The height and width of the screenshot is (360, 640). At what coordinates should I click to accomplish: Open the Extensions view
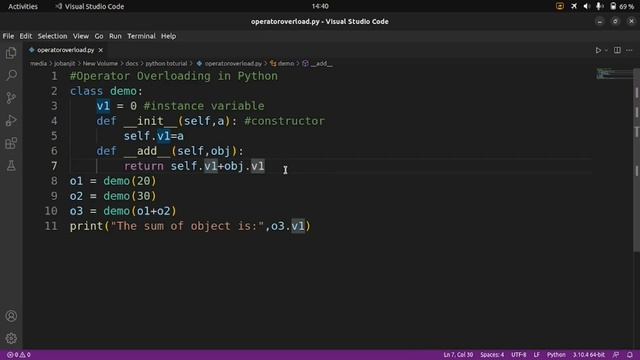pos(11,143)
